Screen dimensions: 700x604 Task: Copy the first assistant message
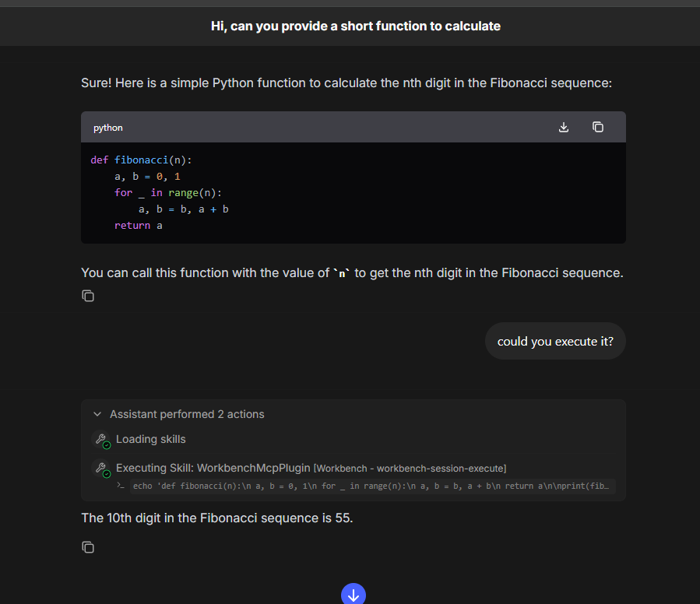coord(88,296)
